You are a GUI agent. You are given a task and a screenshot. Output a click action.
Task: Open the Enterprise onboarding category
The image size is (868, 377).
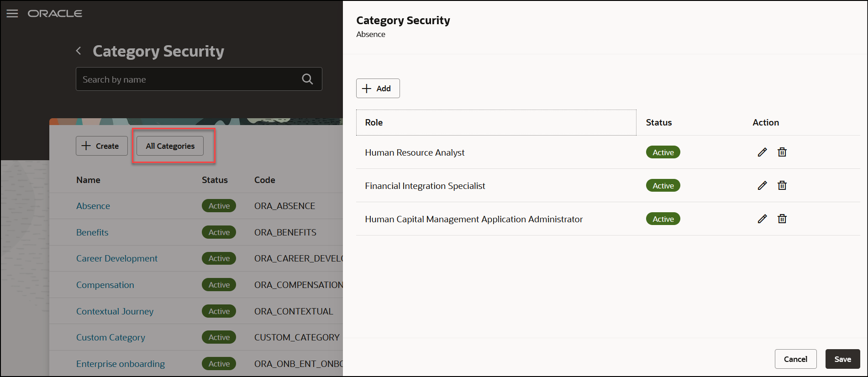pyautogui.click(x=121, y=364)
